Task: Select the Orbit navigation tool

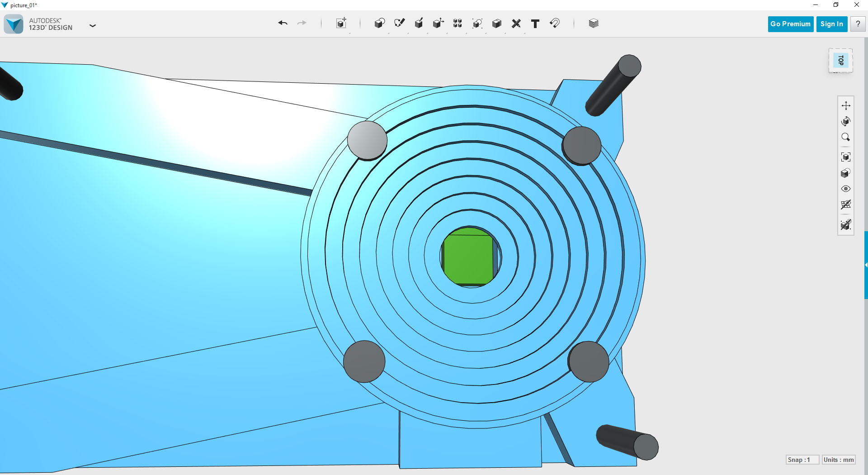Action: click(x=846, y=121)
